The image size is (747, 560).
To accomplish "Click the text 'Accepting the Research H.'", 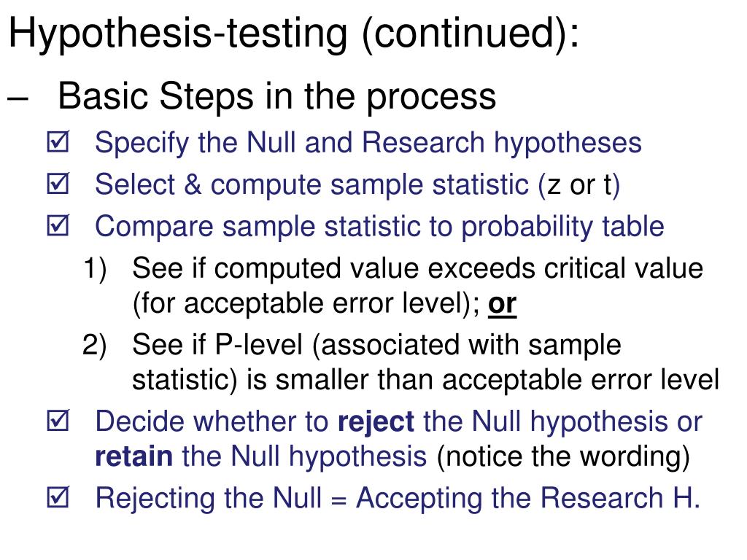I will pyautogui.click(x=528, y=499).
